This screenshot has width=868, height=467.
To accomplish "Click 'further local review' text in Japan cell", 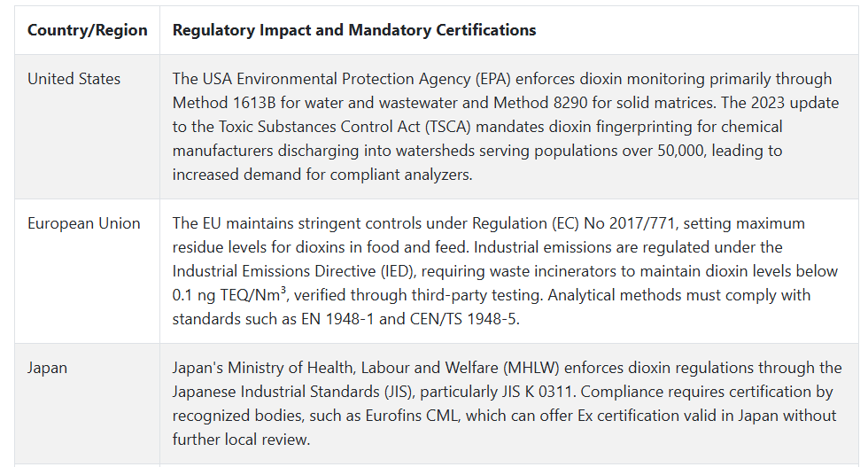I will 240,440.
